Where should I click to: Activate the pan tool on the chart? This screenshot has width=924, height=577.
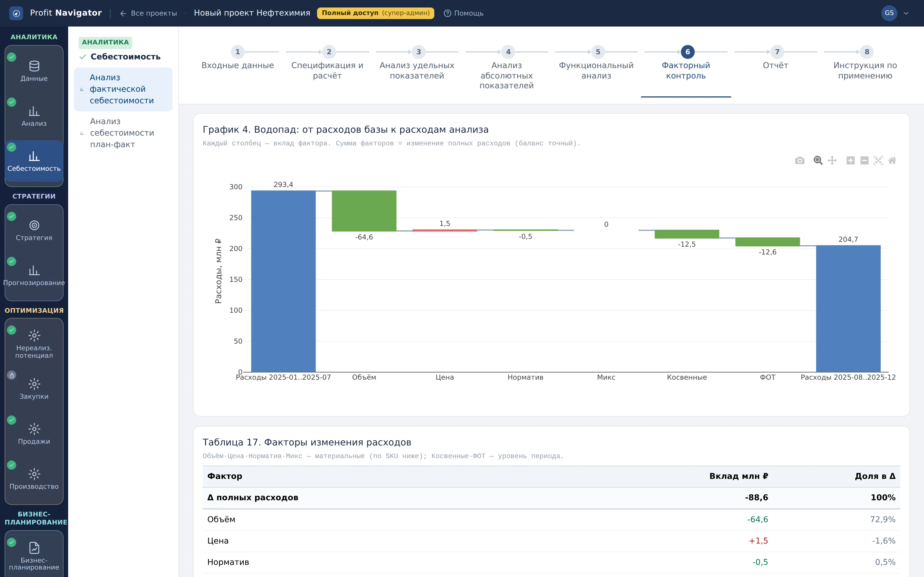click(832, 161)
